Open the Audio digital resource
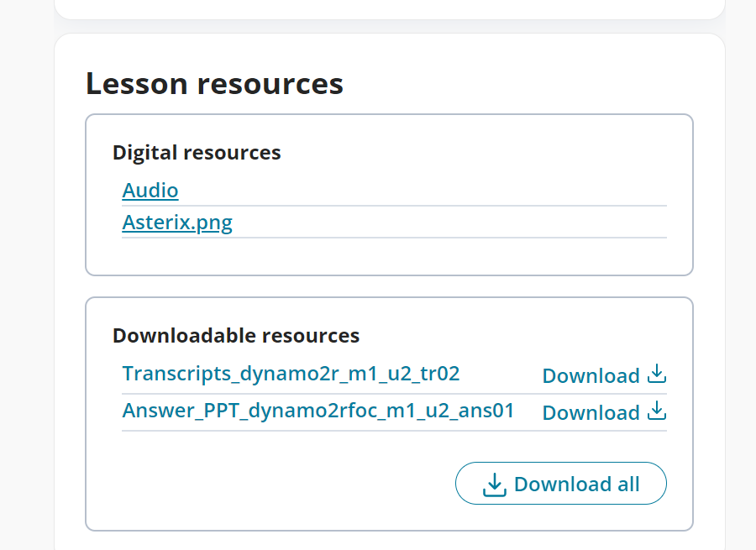The height and width of the screenshot is (550, 756). pyautogui.click(x=150, y=191)
